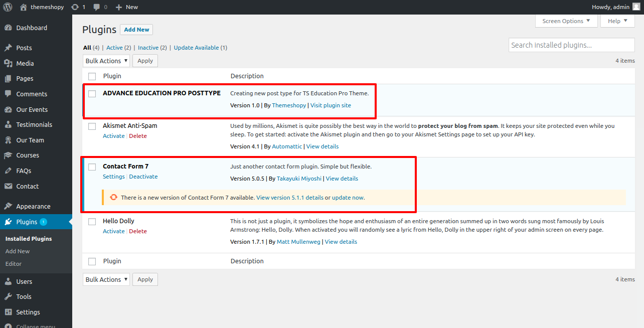Click the comments bubble icon in admin bar
This screenshot has height=328, width=644.
96,7
